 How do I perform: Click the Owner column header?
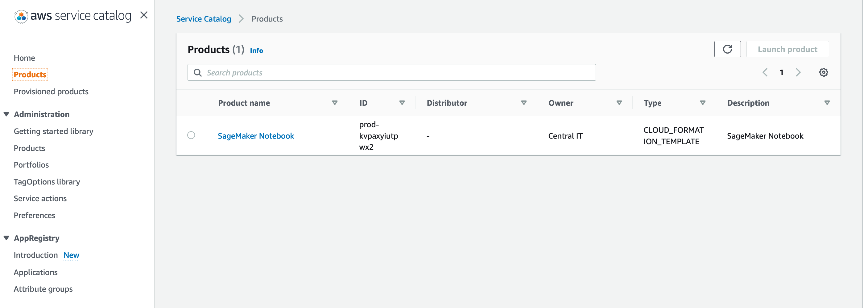(x=561, y=103)
